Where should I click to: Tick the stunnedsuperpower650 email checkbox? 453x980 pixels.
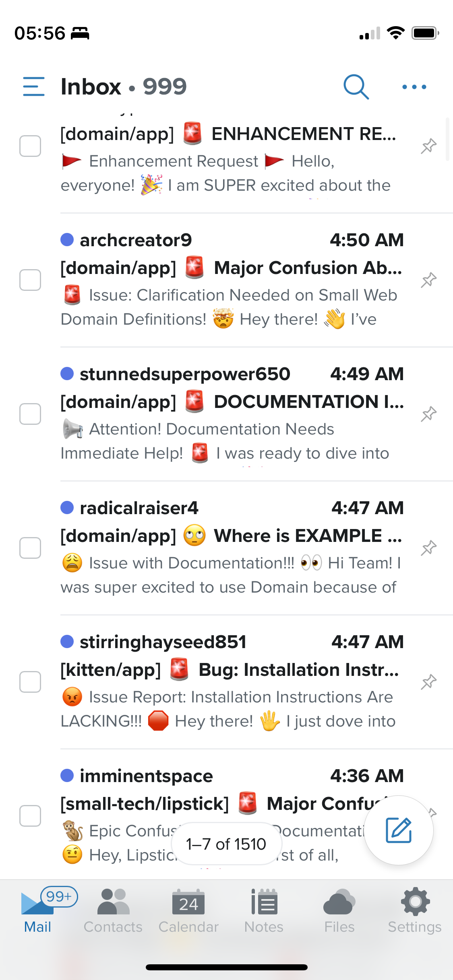pos(30,414)
